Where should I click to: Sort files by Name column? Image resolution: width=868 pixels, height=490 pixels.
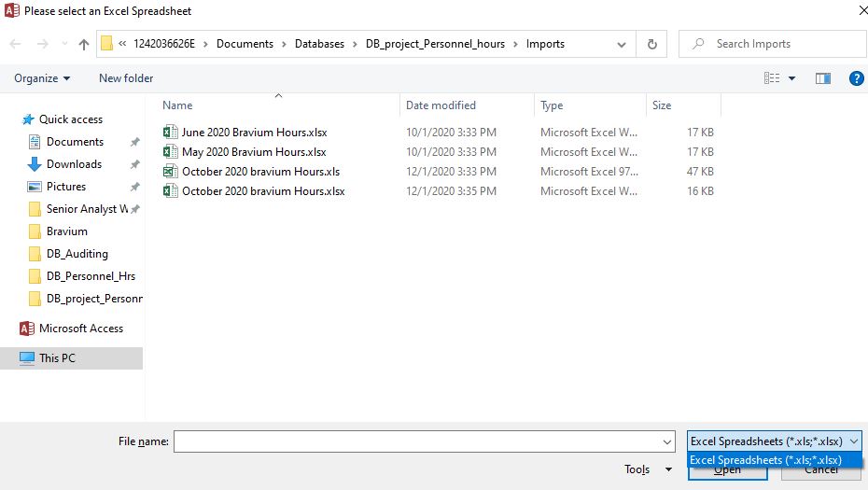point(177,105)
